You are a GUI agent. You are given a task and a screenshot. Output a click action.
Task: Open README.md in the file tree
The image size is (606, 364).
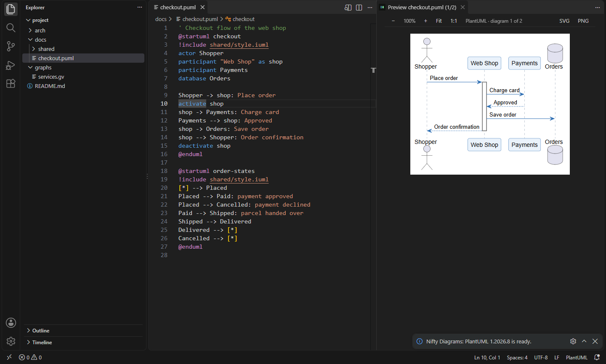pos(83,86)
